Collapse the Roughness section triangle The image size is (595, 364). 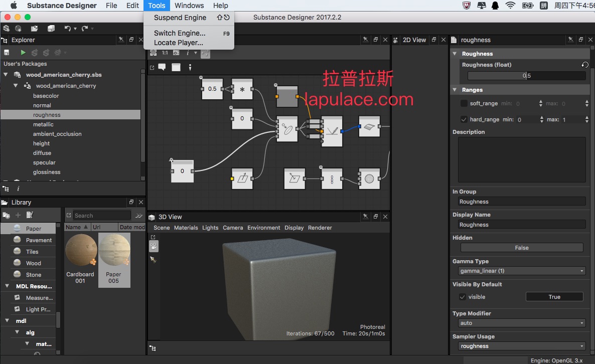coord(455,54)
